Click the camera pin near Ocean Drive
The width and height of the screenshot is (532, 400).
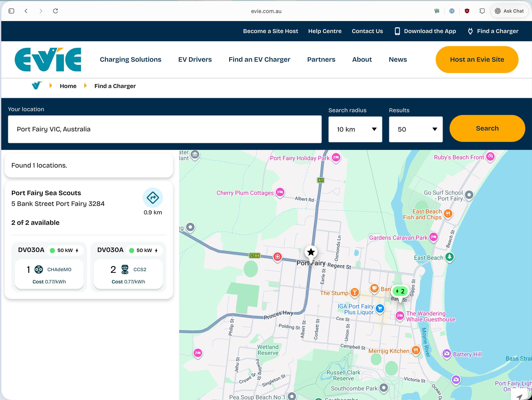click(x=456, y=380)
